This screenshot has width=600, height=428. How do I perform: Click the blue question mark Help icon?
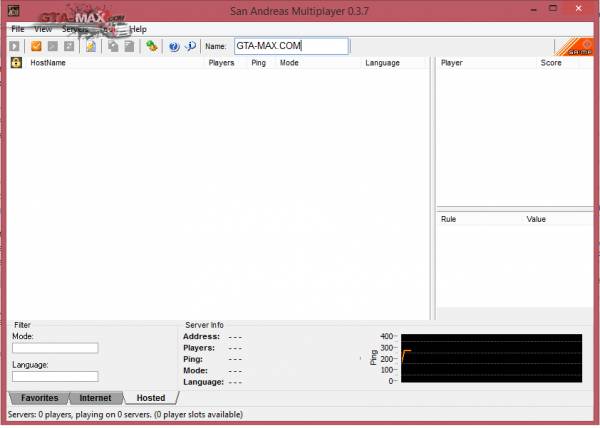click(x=174, y=47)
